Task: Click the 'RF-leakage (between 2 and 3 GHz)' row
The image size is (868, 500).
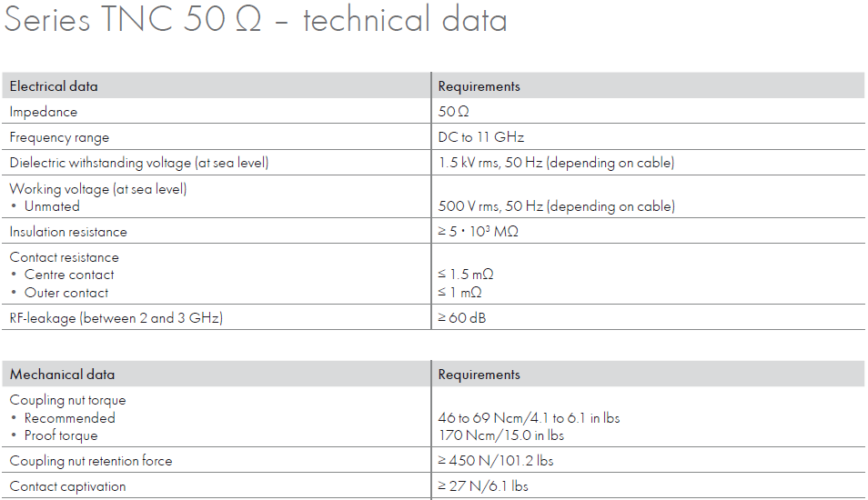Action: 116,317
